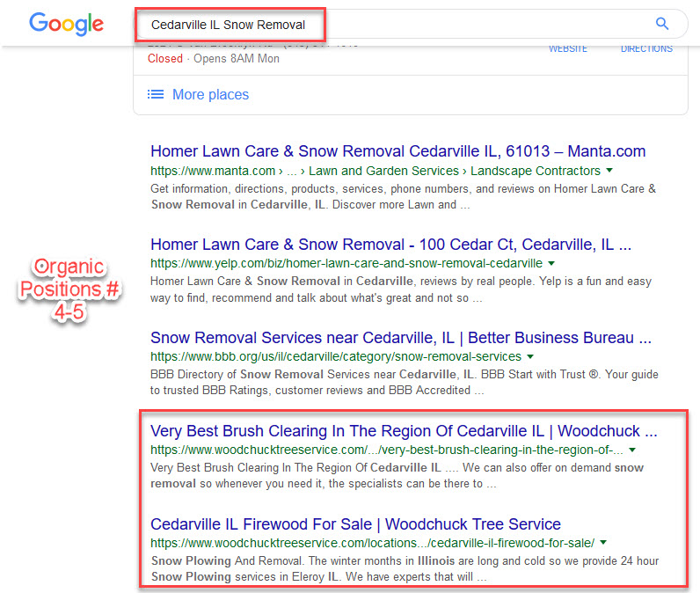Expand dropdown arrow beside very-best-brush-clearing URL
The width and height of the screenshot is (700, 593).
(632, 450)
